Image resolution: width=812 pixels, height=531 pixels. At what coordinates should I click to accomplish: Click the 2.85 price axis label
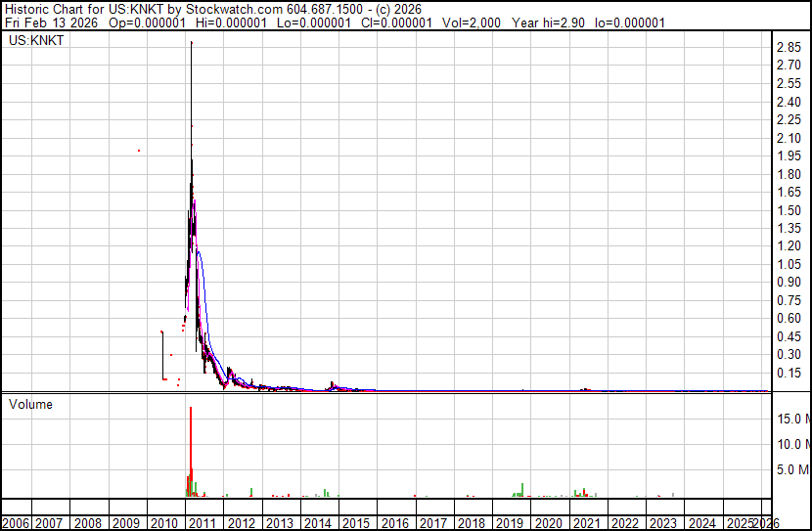[789, 48]
